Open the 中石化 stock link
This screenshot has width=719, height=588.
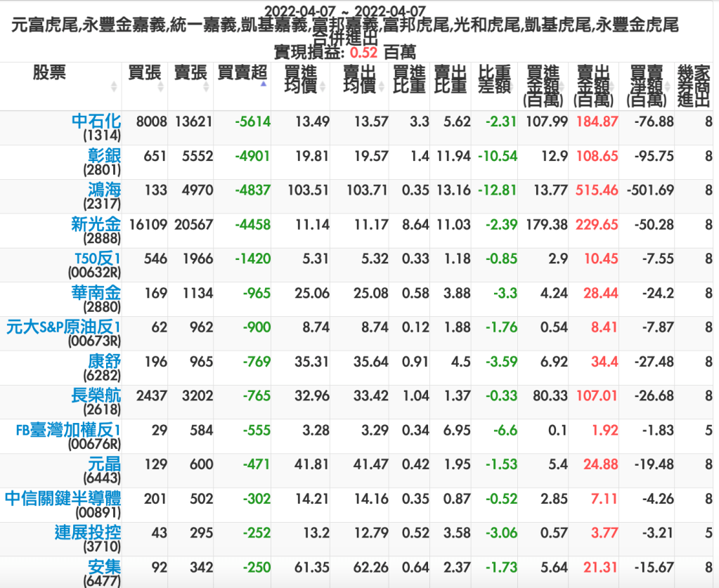96,121
